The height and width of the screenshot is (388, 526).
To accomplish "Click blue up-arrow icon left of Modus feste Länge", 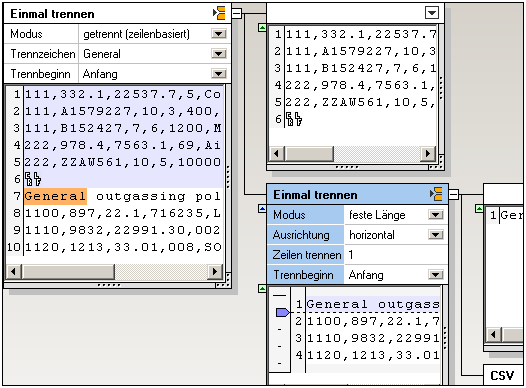I will [x=262, y=209].
